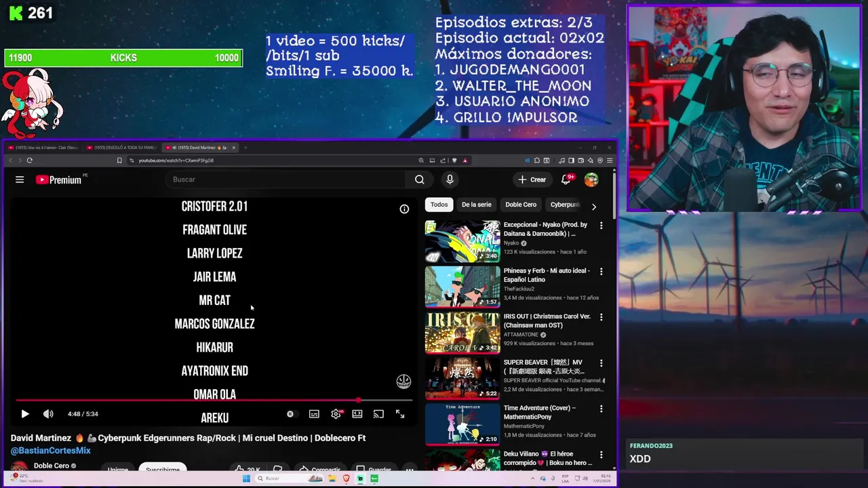Open Excepcional - Nyako video thumbnail
868x488 pixels.
(462, 241)
